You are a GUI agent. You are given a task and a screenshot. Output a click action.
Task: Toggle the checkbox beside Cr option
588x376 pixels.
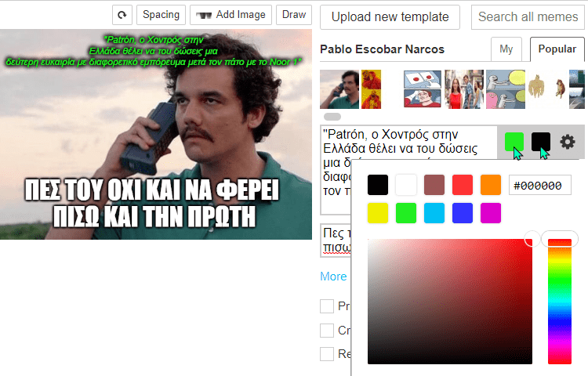pyautogui.click(x=327, y=331)
